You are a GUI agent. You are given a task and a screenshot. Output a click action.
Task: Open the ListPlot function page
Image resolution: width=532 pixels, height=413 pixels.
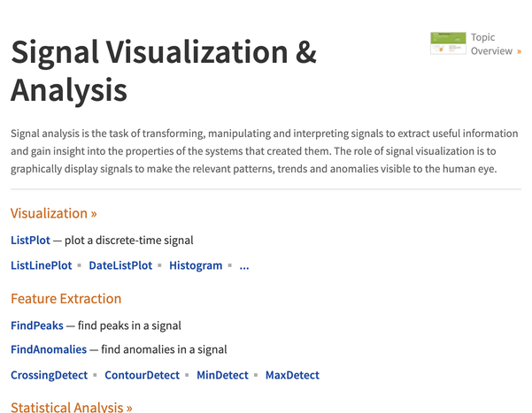click(x=30, y=240)
